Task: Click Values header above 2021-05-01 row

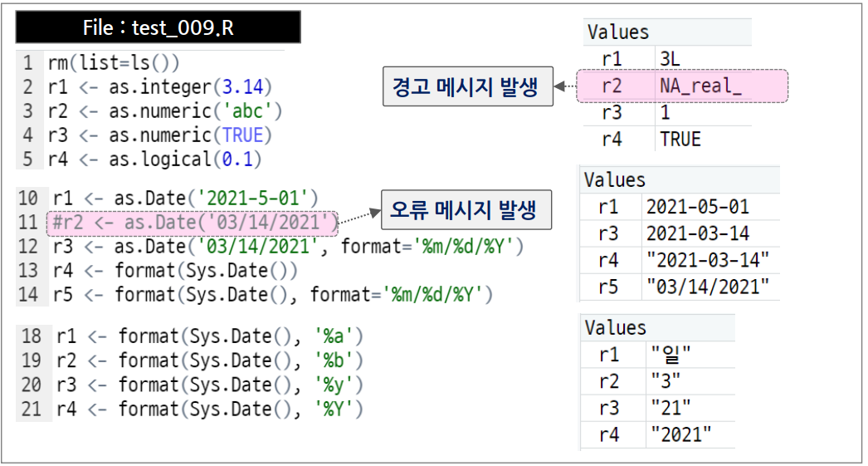Action: 614,180
